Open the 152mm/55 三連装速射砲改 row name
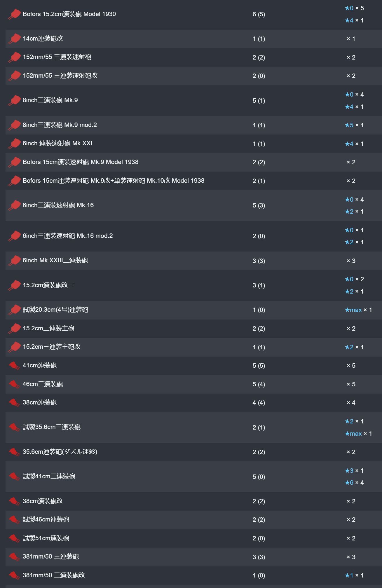The height and width of the screenshot is (588, 382). pos(60,76)
